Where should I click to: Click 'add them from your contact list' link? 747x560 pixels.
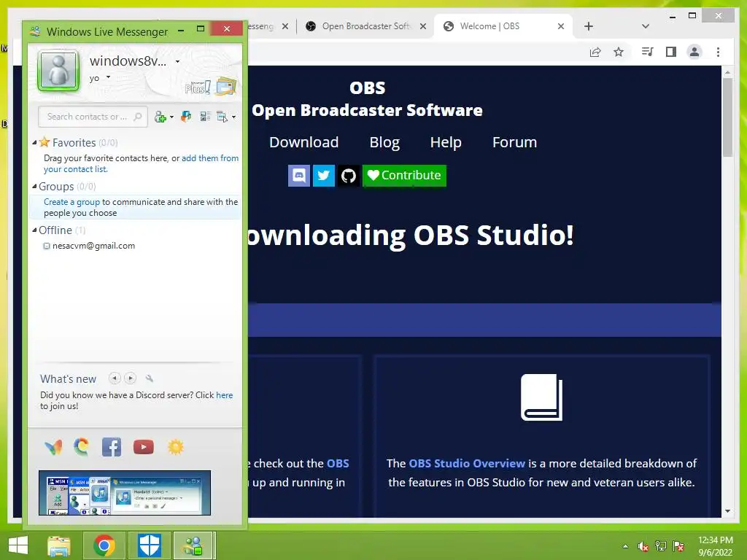(x=141, y=163)
